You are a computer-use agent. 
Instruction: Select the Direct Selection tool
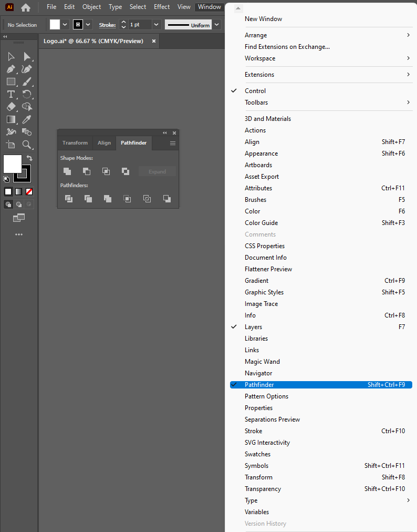click(x=27, y=56)
